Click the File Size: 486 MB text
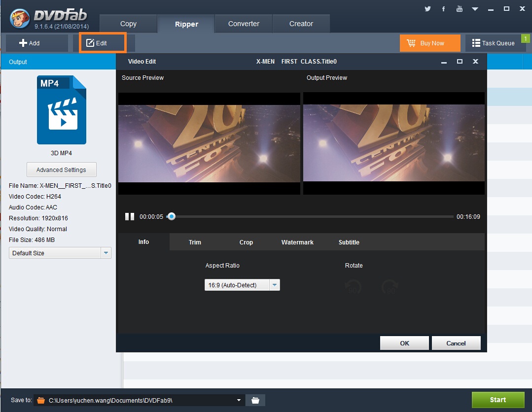The height and width of the screenshot is (412, 532). (32, 240)
